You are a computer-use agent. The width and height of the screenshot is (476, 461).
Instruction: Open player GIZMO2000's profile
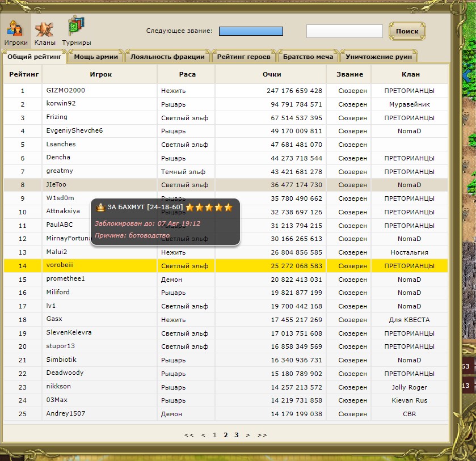(x=66, y=91)
